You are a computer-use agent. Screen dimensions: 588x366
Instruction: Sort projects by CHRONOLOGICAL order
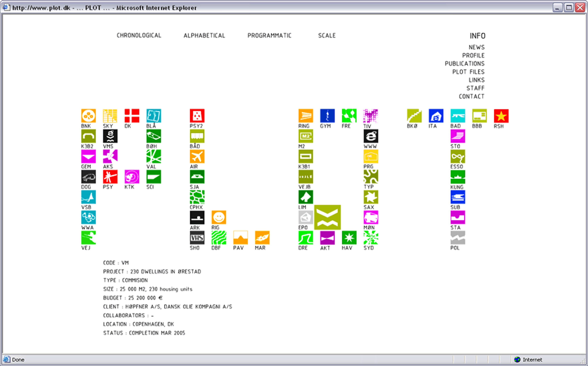pyautogui.click(x=139, y=35)
